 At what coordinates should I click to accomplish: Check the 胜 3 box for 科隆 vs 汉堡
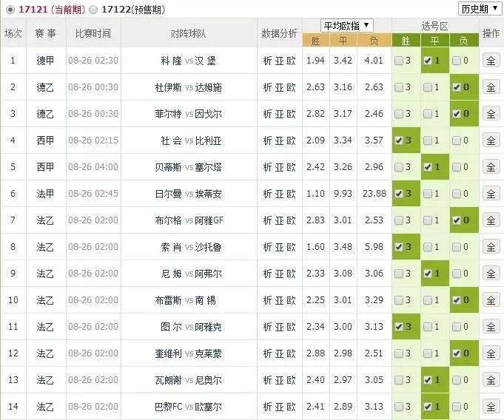coord(399,61)
